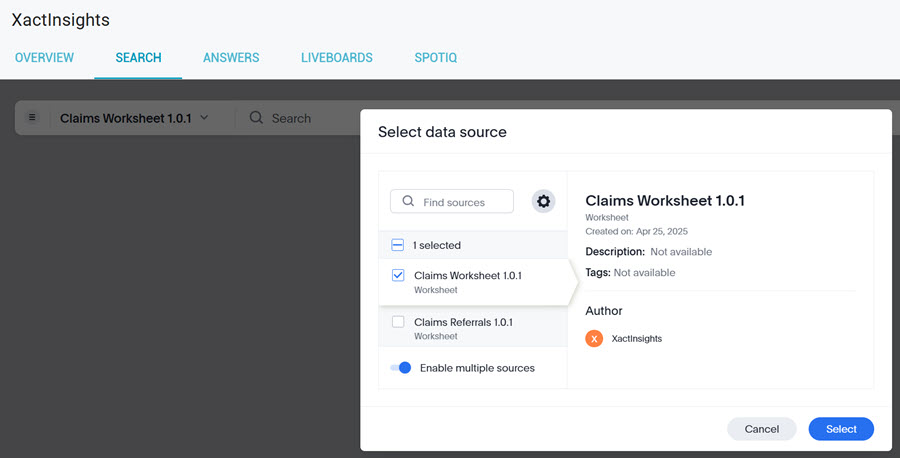Check Claims Referrals 1.0.1 checkbox
The image size is (900, 458).
[398, 322]
